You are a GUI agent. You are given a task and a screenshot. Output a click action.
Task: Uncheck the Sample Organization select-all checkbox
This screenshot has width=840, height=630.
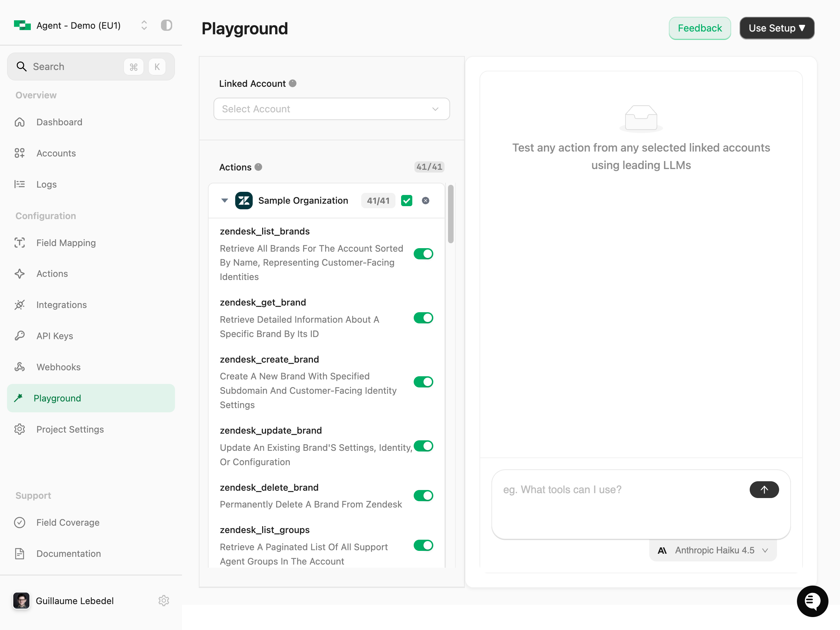[406, 201]
